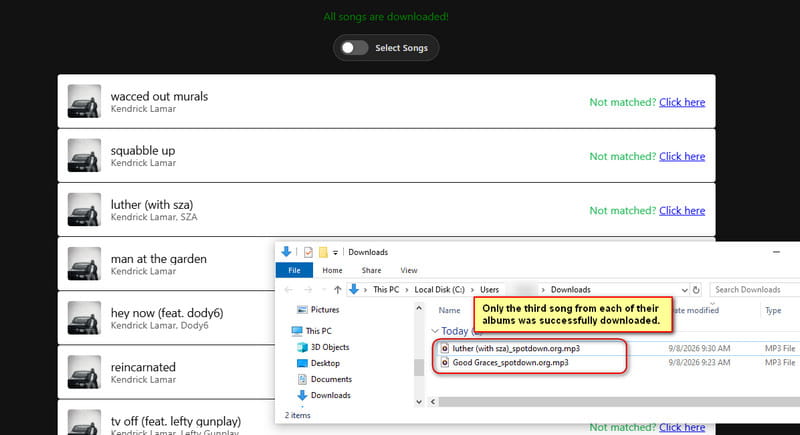800x435 pixels.
Task: Select squabble up album thumbnail
Action: tap(84, 156)
